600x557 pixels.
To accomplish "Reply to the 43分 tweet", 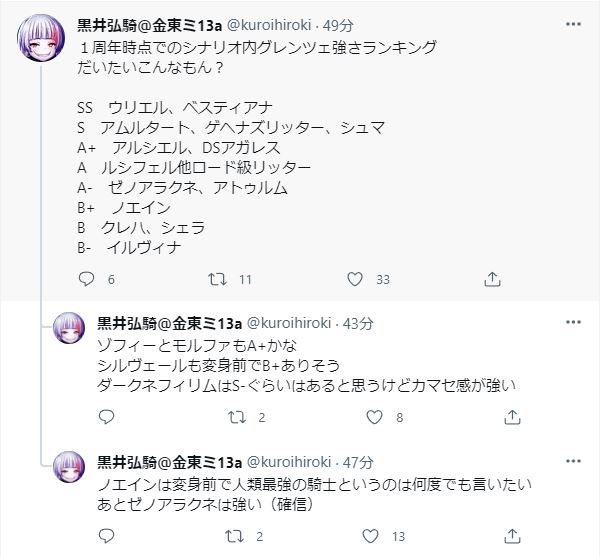I will 104,417.
